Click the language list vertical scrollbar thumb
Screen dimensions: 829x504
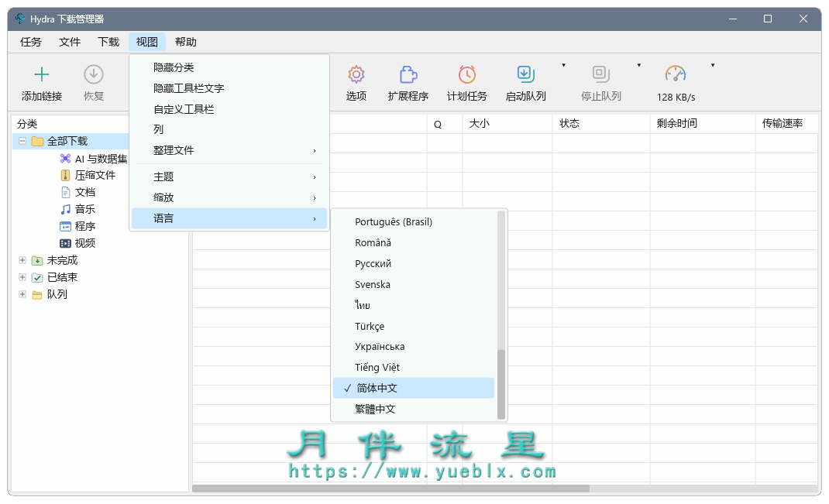click(x=501, y=384)
